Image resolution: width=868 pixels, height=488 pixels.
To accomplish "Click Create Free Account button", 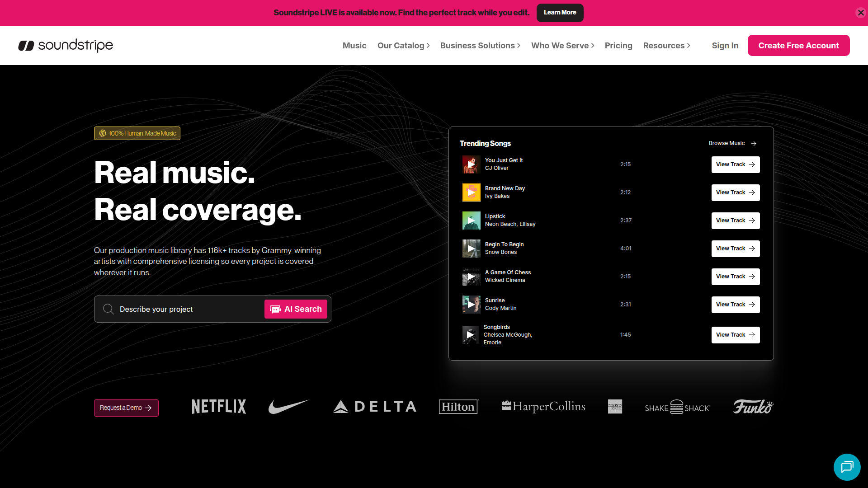I will click(798, 45).
